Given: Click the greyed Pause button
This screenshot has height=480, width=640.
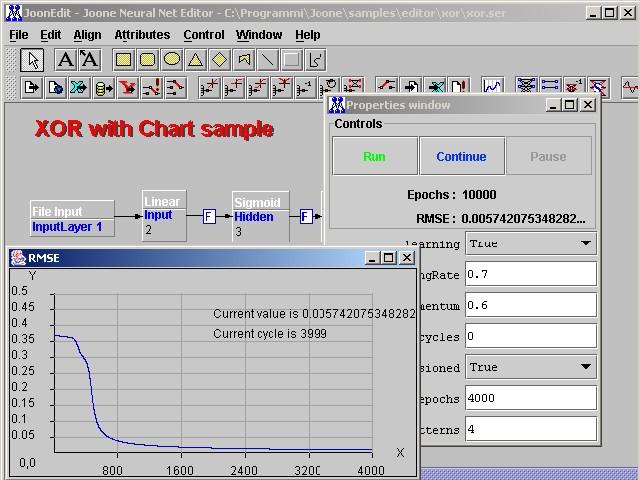Looking at the screenshot, I should (549, 156).
